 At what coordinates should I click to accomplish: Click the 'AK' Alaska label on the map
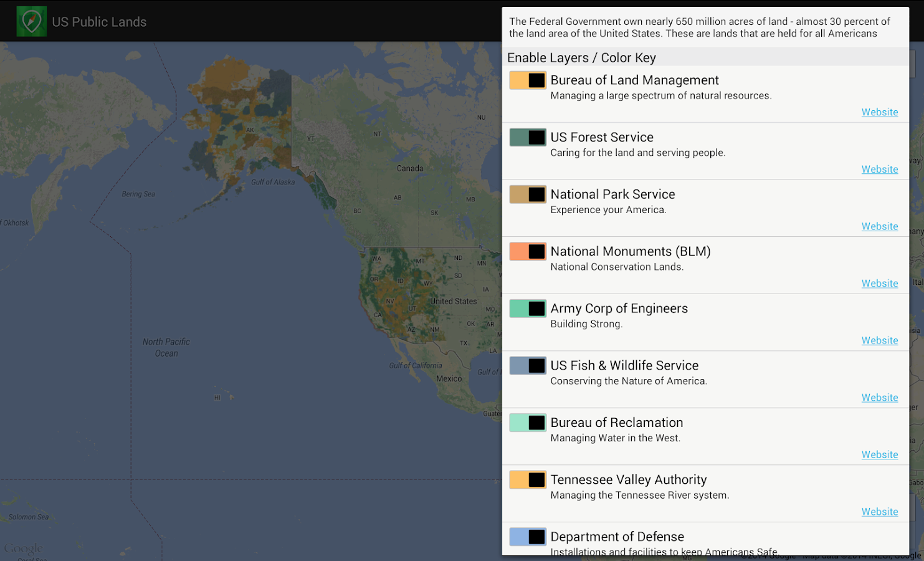pos(250,130)
